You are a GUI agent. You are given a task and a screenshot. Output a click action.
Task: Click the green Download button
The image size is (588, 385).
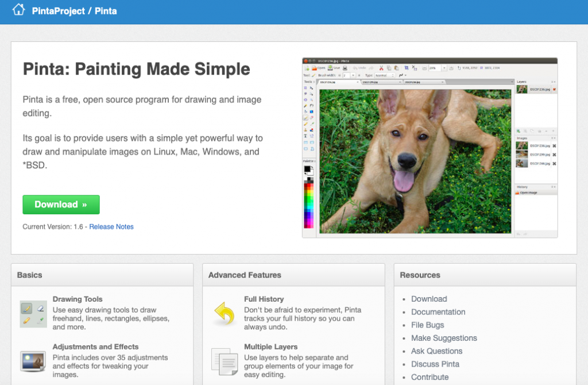pyautogui.click(x=61, y=205)
